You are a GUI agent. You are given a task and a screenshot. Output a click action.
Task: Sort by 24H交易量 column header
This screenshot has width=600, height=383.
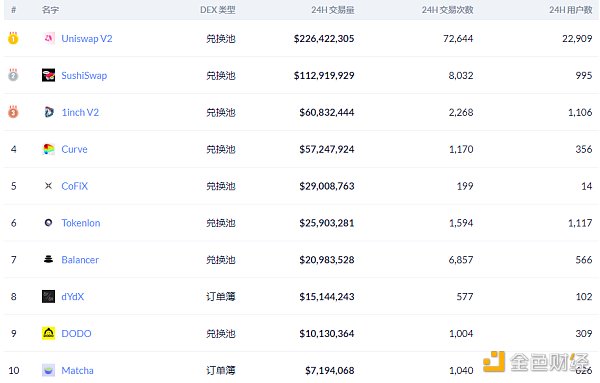tap(333, 10)
